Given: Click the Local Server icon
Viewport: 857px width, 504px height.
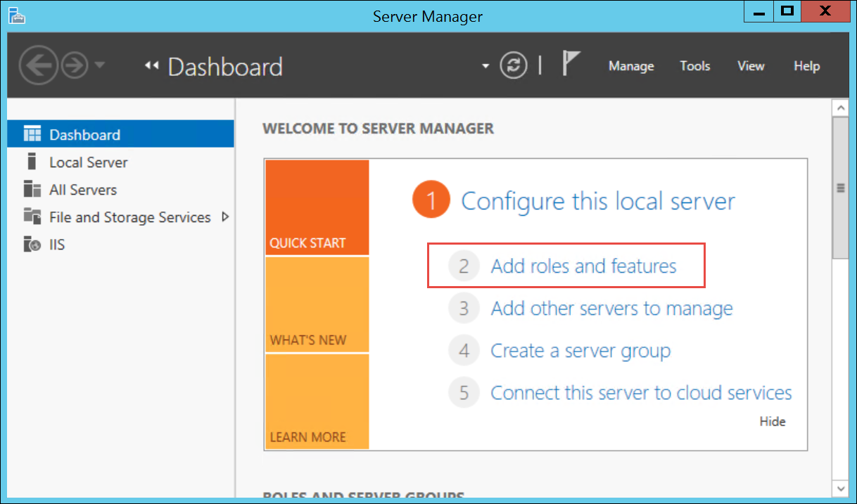Looking at the screenshot, I should tap(32, 162).
